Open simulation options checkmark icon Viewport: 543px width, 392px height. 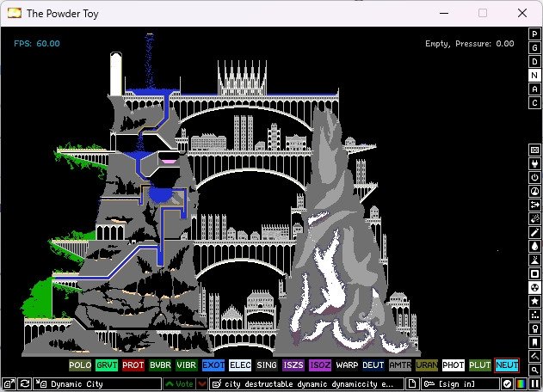[x=507, y=383]
